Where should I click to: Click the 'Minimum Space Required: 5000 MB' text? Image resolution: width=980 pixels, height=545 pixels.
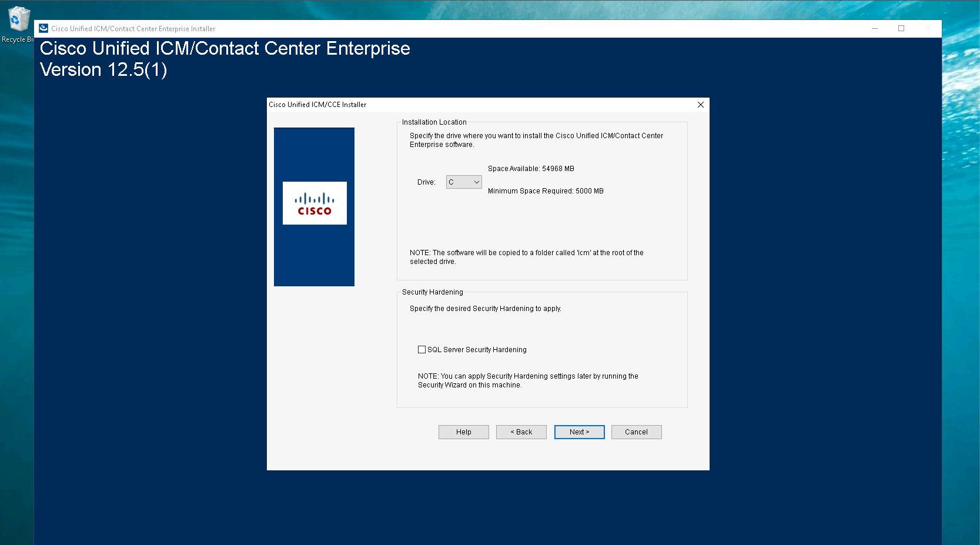pos(546,191)
